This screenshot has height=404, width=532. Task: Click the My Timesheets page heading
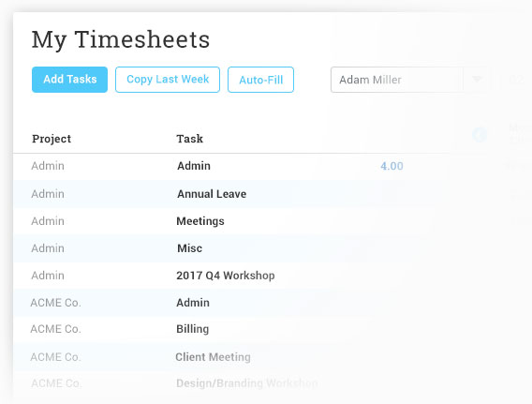pos(121,39)
